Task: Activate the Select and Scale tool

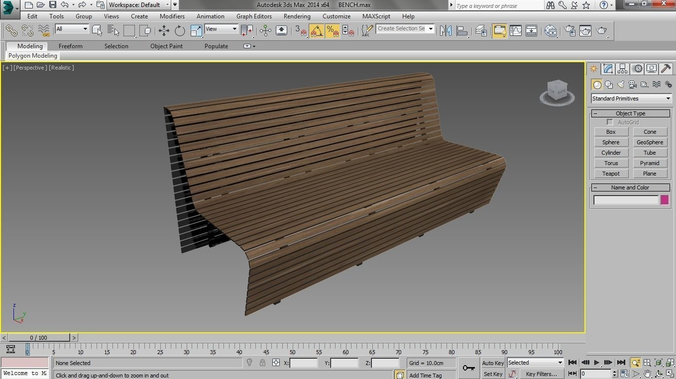Action: point(196,31)
